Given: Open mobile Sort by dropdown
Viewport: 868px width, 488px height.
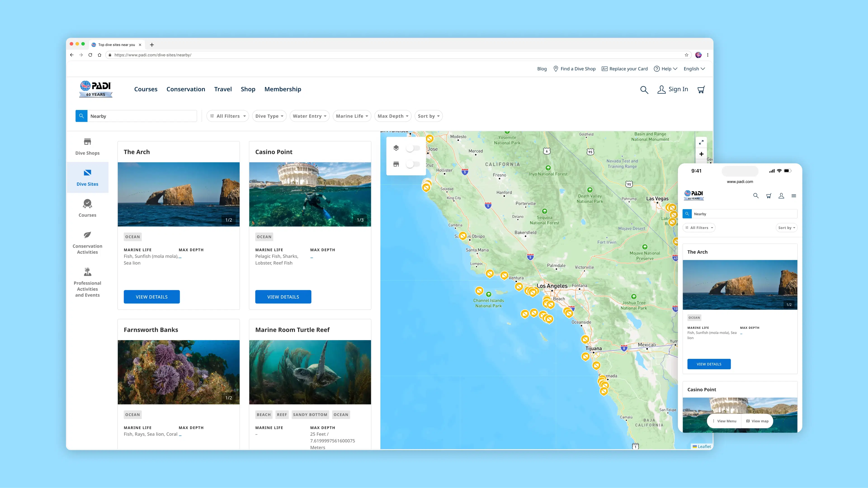Looking at the screenshot, I should tap(786, 228).
